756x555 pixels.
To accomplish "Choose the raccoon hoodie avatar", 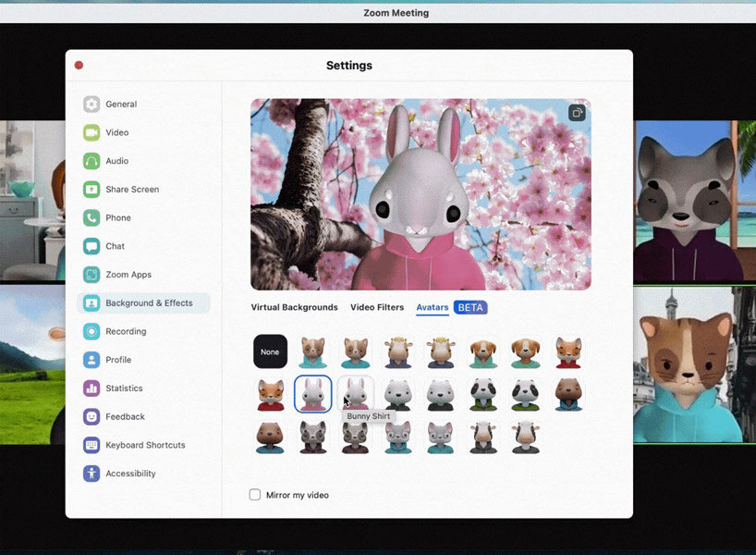I will 313,438.
